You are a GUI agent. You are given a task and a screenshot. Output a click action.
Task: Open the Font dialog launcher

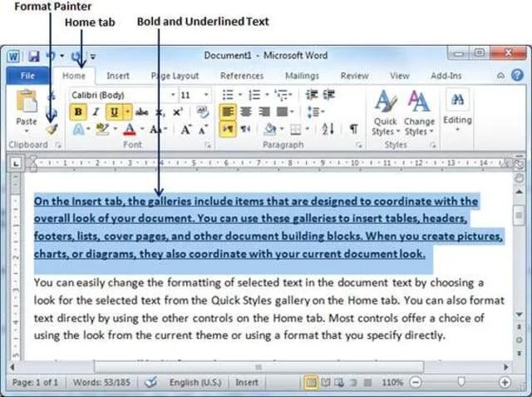point(209,146)
